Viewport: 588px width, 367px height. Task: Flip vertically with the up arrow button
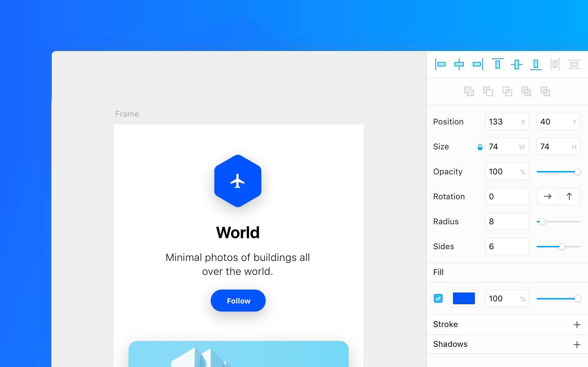pyautogui.click(x=569, y=196)
